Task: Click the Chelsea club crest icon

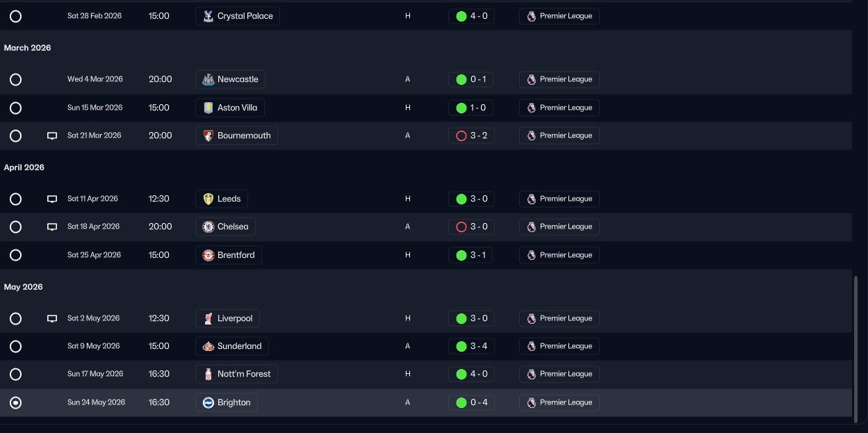Action: click(208, 227)
